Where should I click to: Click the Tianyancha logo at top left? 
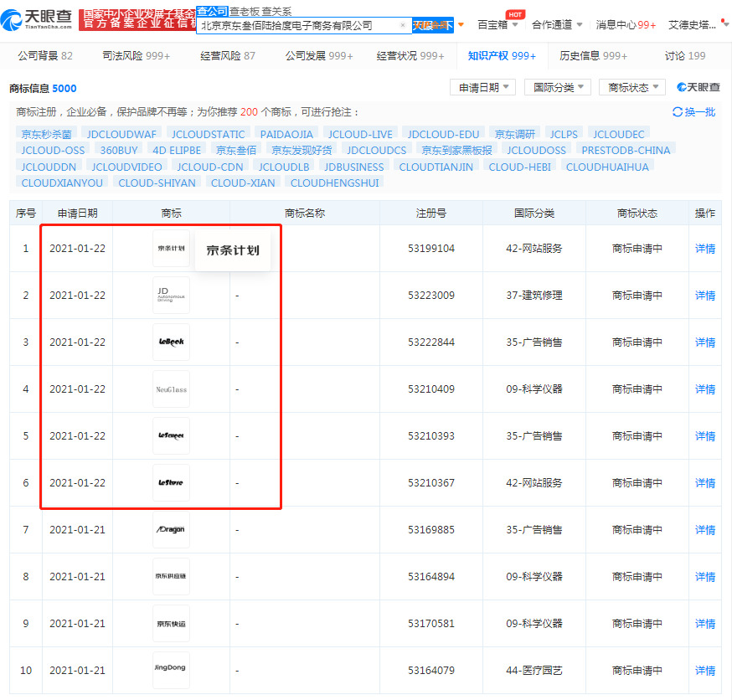[x=36, y=19]
